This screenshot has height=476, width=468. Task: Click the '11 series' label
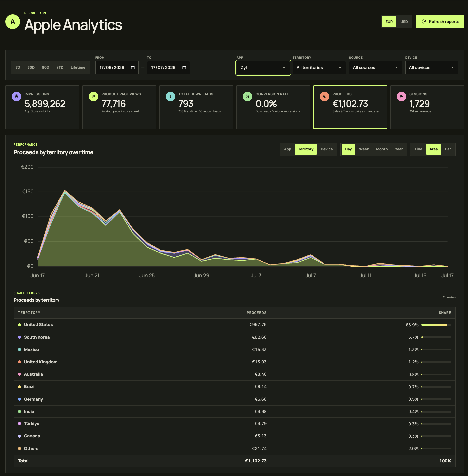[x=449, y=297]
